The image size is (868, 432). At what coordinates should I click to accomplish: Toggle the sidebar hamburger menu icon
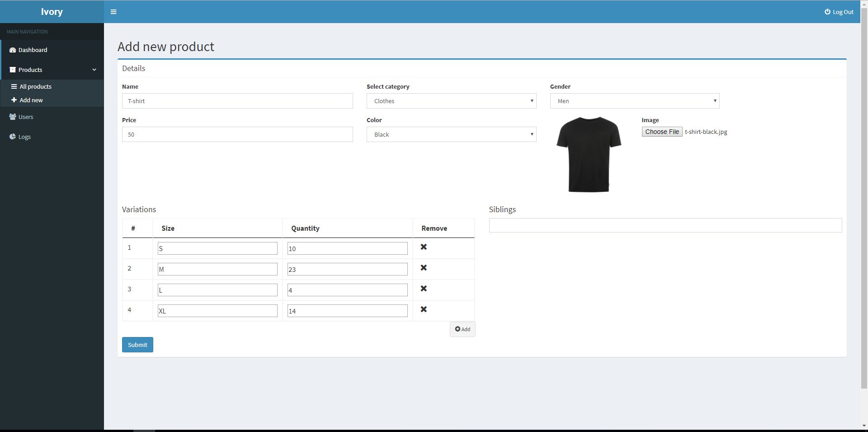[x=113, y=12]
